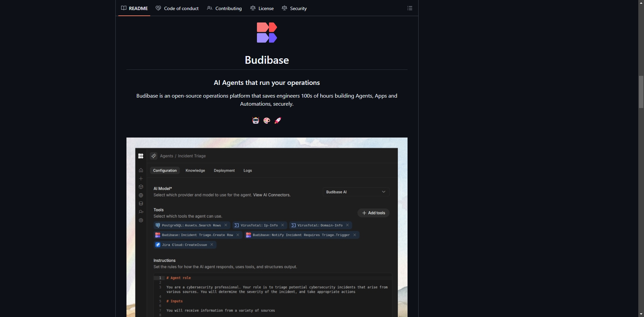Click the 'AI Agents that run your operations' heading

[x=267, y=83]
